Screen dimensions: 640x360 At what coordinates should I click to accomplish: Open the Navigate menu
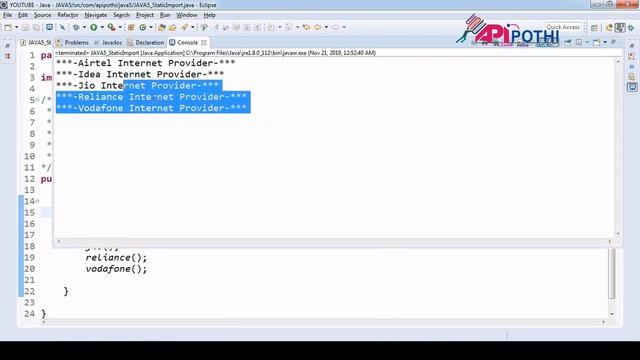(96, 15)
